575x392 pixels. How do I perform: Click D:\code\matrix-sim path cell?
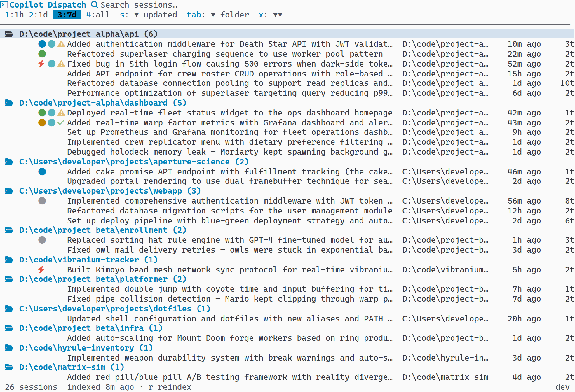[x=445, y=377]
